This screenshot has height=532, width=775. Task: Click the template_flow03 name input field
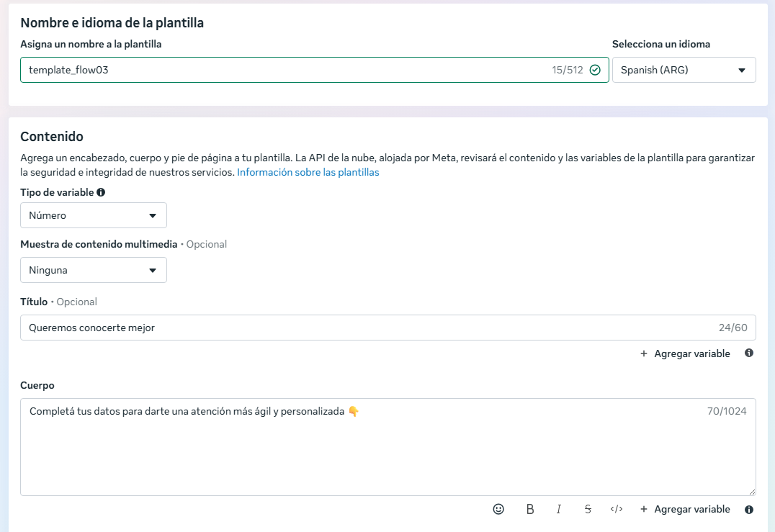314,70
